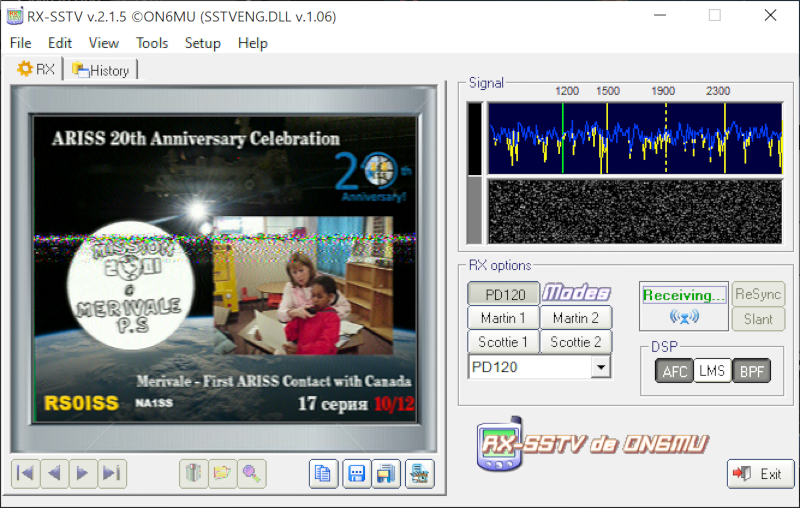Click the Exit button
This screenshot has width=800, height=508.
tap(761, 474)
